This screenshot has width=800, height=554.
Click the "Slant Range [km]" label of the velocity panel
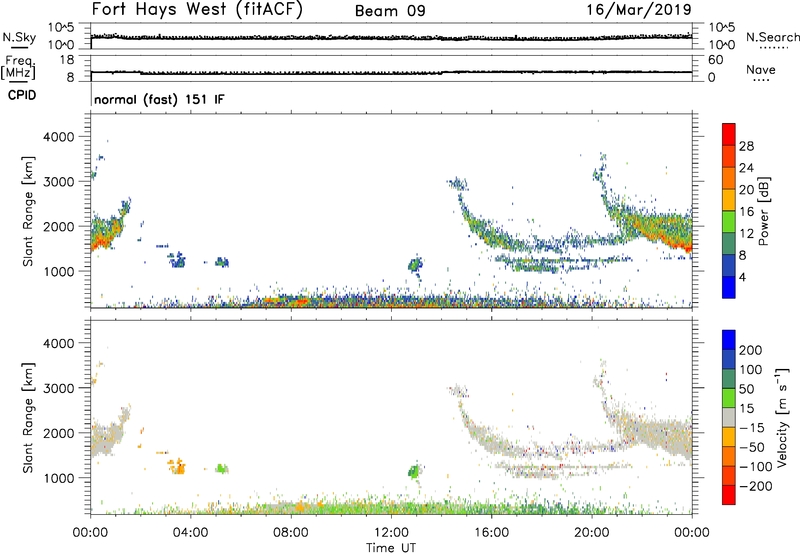(x=28, y=418)
